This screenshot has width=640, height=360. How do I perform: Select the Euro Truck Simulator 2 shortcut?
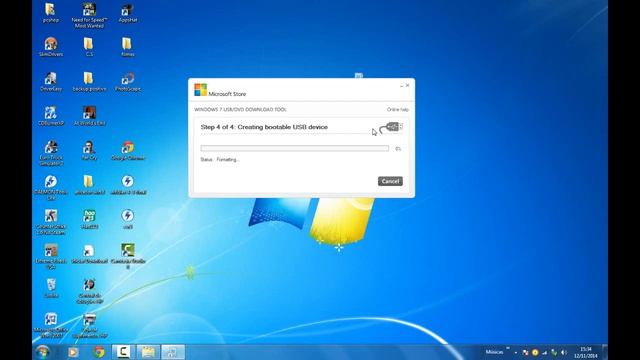[51, 153]
